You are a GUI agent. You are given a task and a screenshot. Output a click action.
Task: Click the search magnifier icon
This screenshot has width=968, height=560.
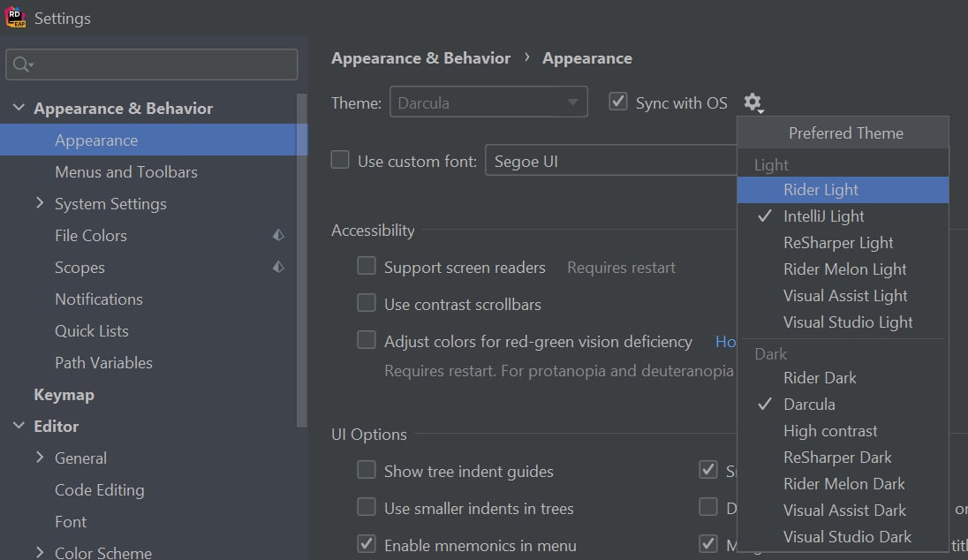coord(22,64)
